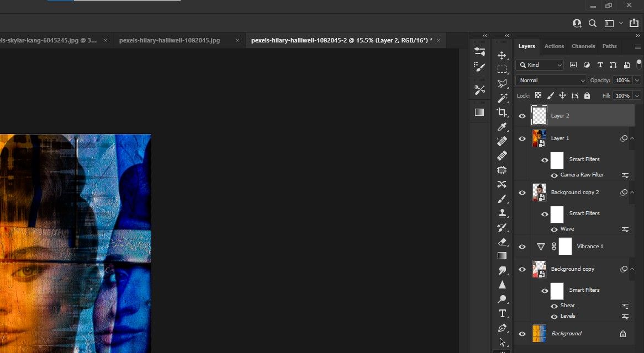Screen dimensions: 644x353
Task: Turn layer filtering switch on or off
Action: tap(638, 63)
